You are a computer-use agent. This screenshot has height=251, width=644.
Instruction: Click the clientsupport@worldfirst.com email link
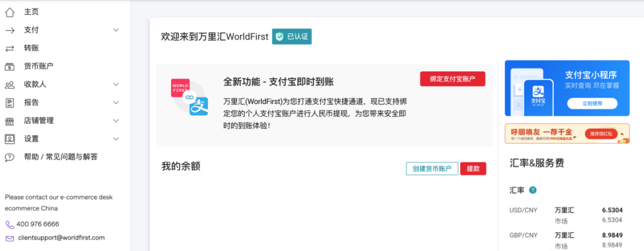click(x=61, y=238)
